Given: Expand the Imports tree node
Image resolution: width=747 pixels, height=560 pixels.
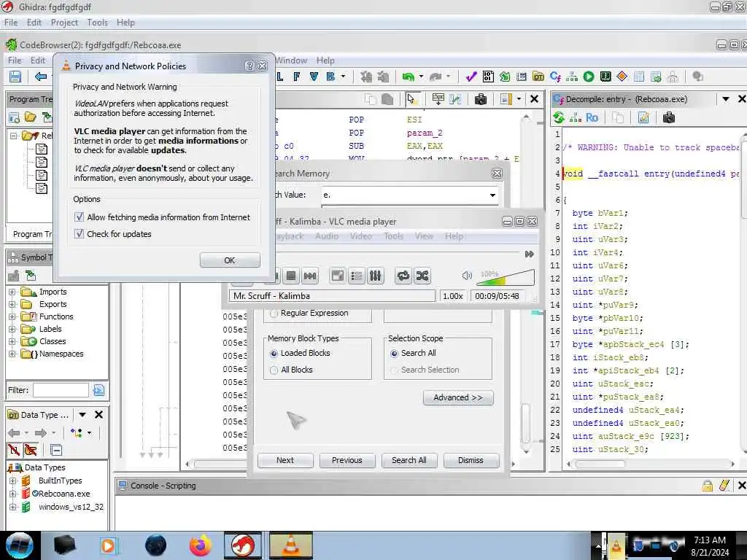Looking at the screenshot, I should [x=12, y=292].
